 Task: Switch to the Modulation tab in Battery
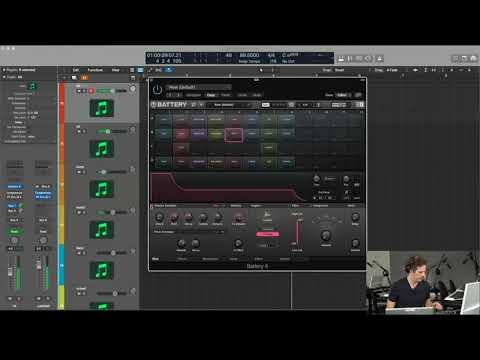tap(210, 259)
